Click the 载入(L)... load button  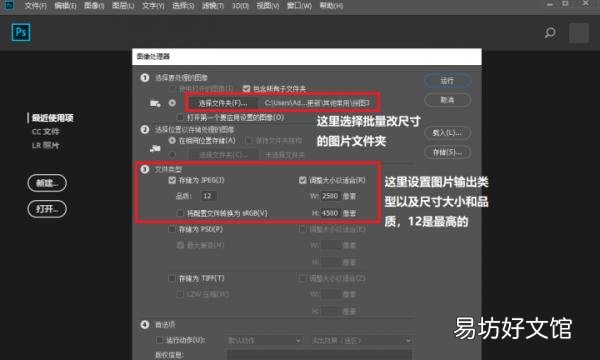coord(447,133)
